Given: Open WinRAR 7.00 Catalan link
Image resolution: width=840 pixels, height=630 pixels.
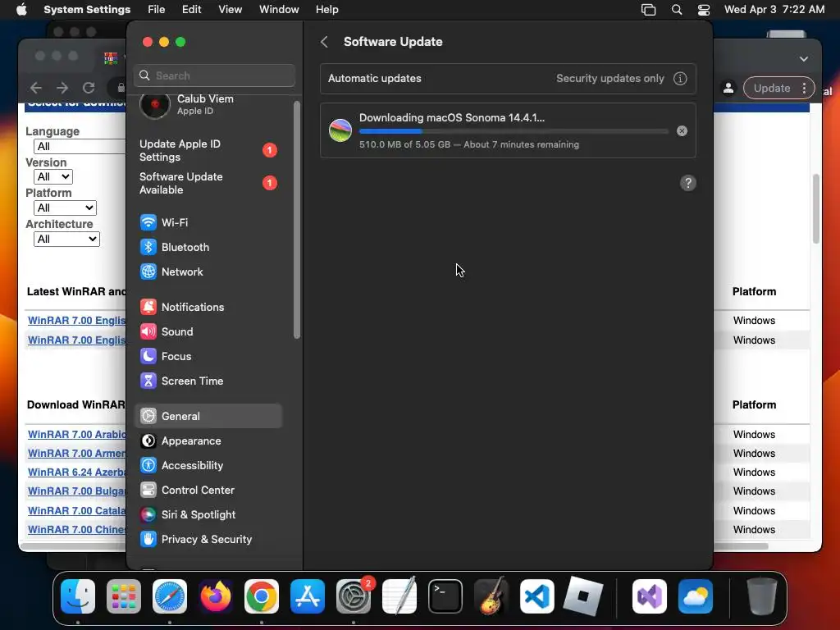Looking at the screenshot, I should point(76,510).
